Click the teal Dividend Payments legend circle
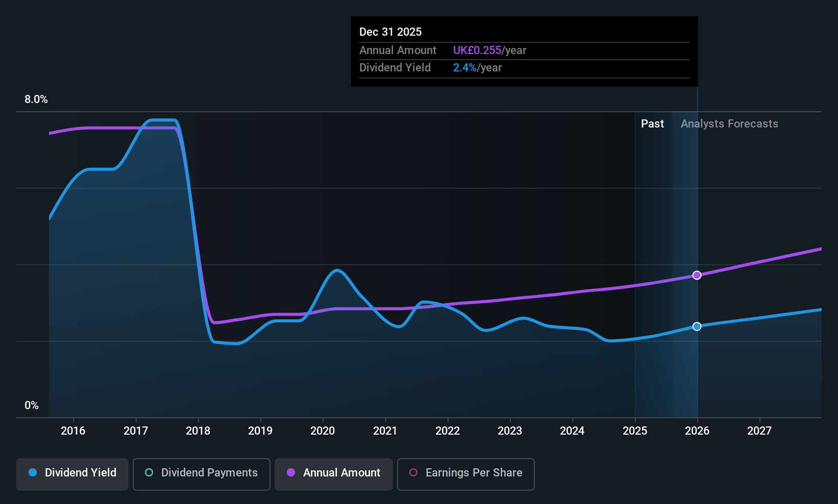The width and height of the screenshot is (838, 504). pyautogui.click(x=149, y=472)
